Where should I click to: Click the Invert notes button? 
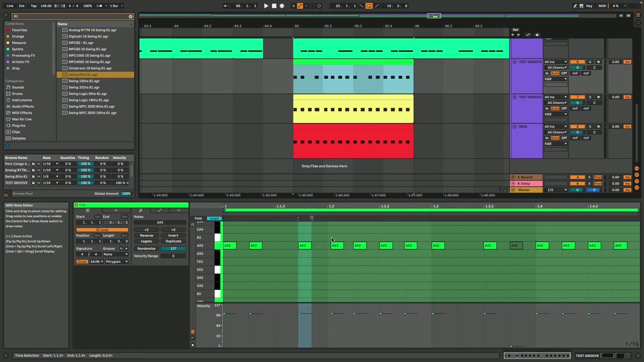tap(173, 235)
